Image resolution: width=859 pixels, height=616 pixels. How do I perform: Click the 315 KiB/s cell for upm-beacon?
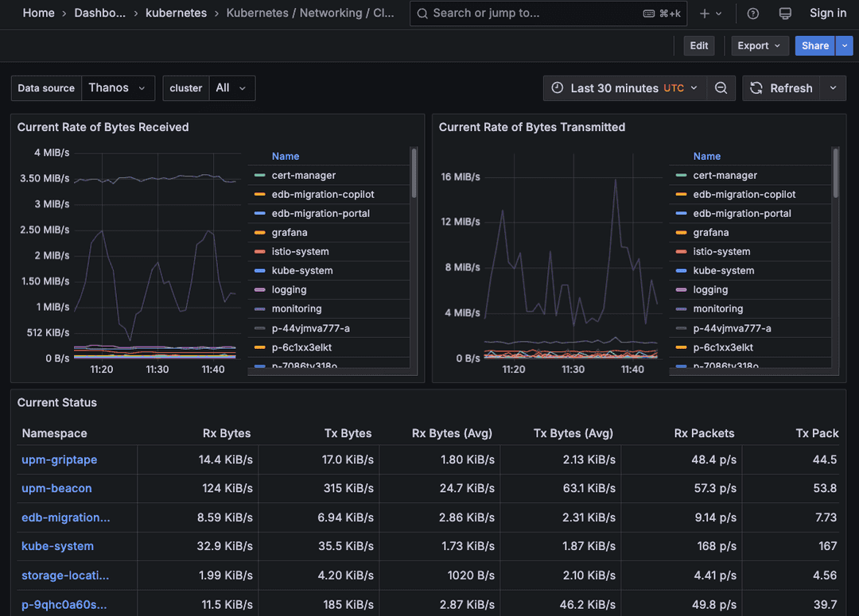click(x=318, y=488)
